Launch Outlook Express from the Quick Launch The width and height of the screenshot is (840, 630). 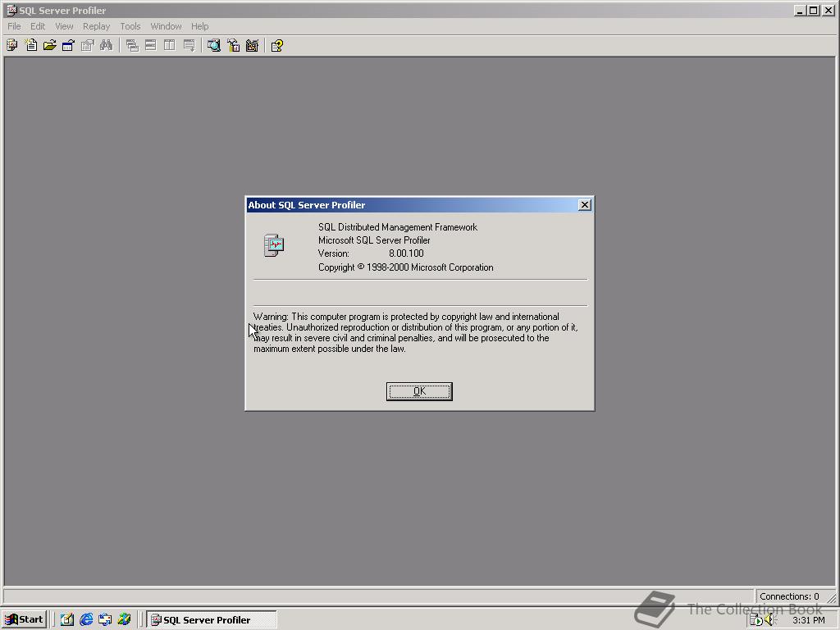[105, 619]
